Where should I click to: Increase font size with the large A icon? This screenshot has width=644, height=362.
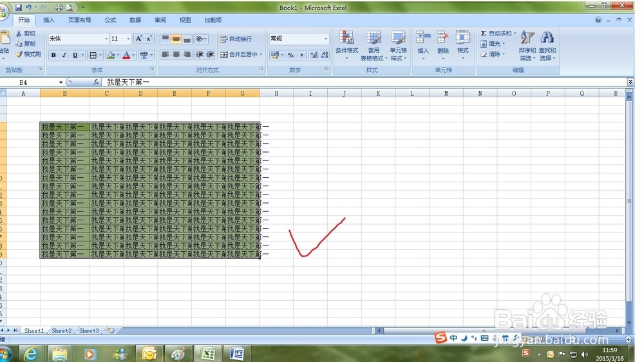click(139, 39)
